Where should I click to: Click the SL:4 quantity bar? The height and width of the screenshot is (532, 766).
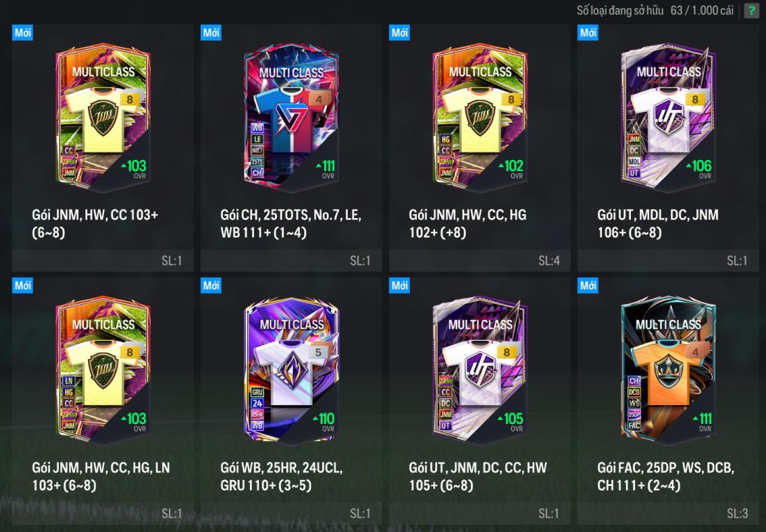click(x=480, y=261)
